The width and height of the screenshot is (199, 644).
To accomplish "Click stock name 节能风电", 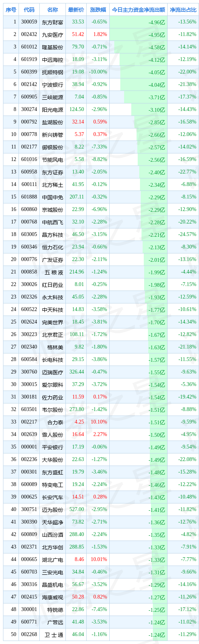I will tap(53, 160).
